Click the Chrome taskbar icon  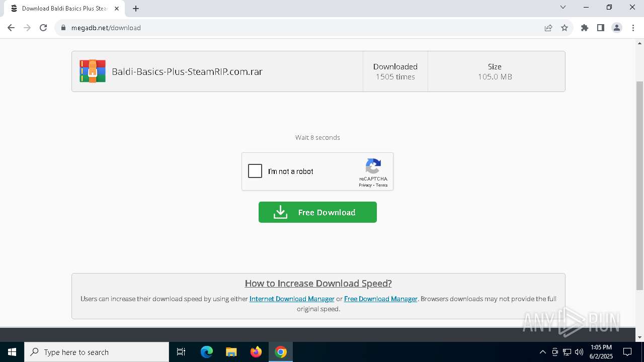point(281,352)
